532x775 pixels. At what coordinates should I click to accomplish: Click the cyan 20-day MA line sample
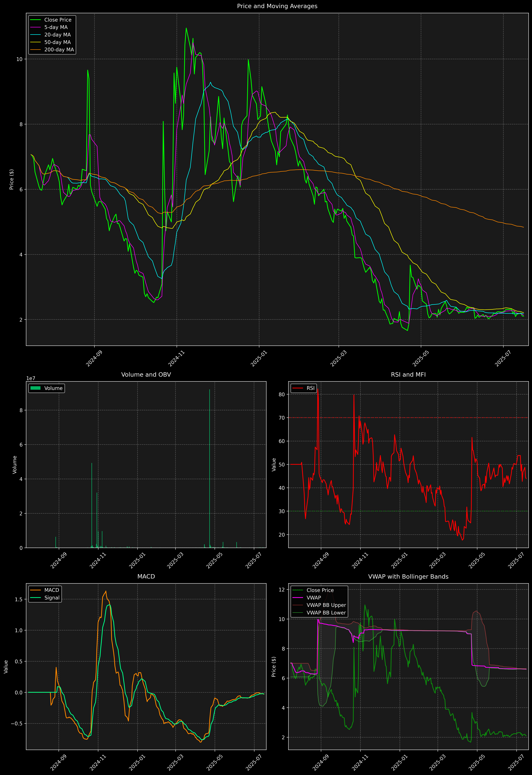tap(35, 35)
